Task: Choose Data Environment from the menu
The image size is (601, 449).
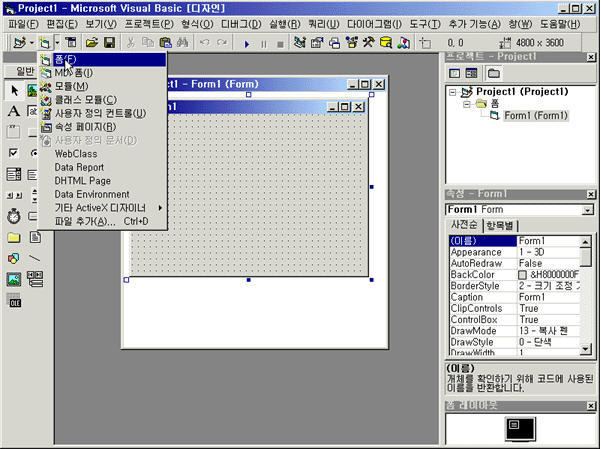Action: click(x=102, y=194)
